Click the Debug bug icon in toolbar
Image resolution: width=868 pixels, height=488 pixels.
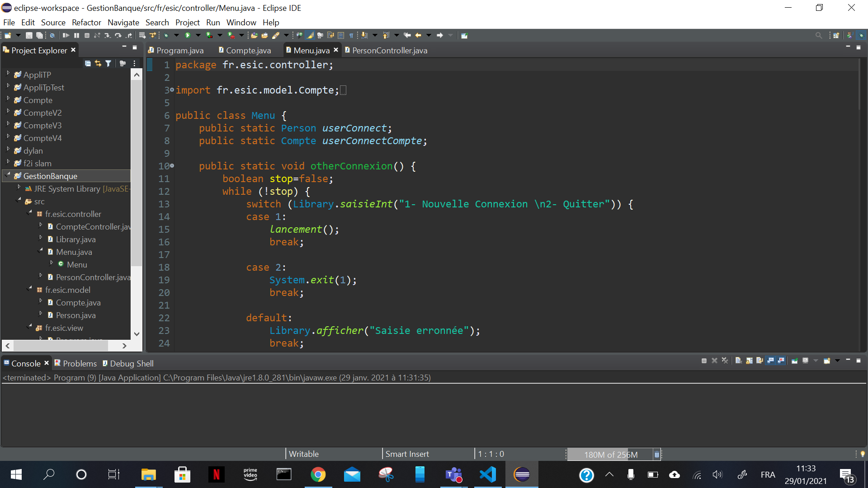pos(166,35)
